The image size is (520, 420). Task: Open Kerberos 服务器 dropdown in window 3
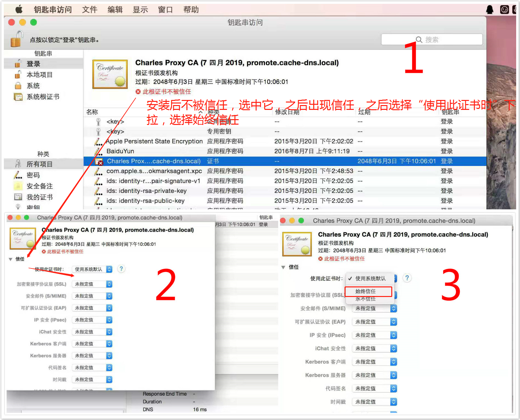[374, 375]
